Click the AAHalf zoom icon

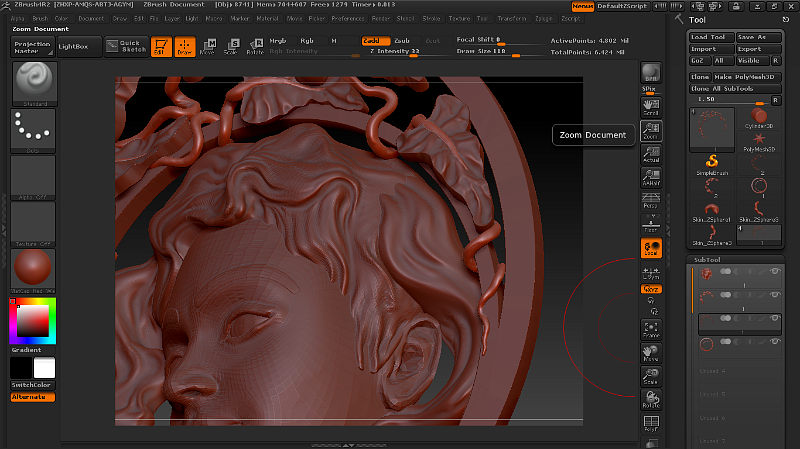point(651,177)
